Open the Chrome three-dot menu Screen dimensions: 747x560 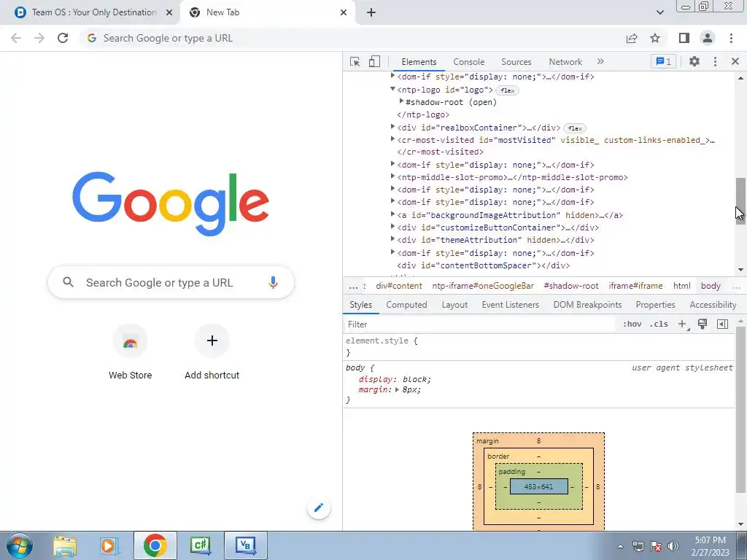click(731, 38)
